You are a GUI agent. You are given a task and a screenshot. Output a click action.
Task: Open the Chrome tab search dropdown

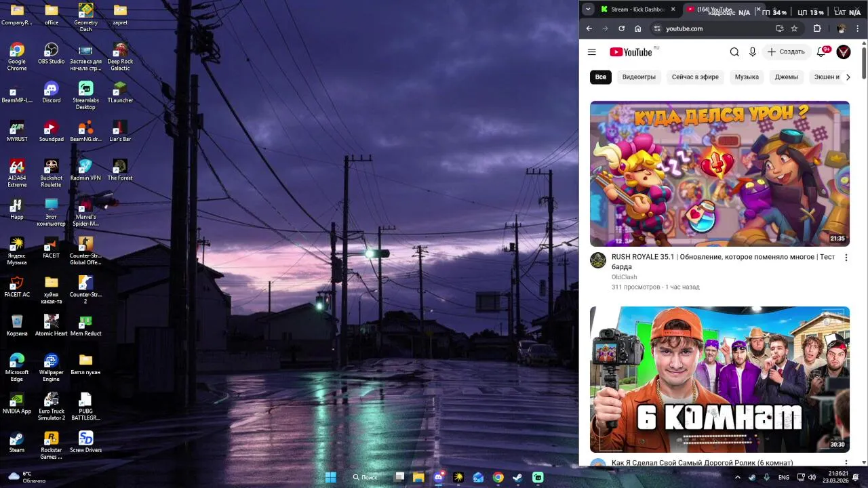tap(588, 9)
